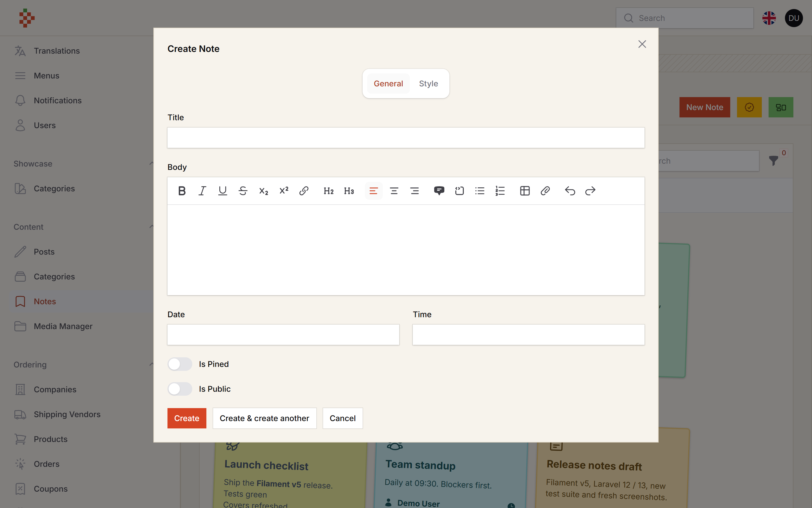Viewport: 812px width, 508px height.
Task: Insert blockquote in Body editor
Action: [x=439, y=191]
